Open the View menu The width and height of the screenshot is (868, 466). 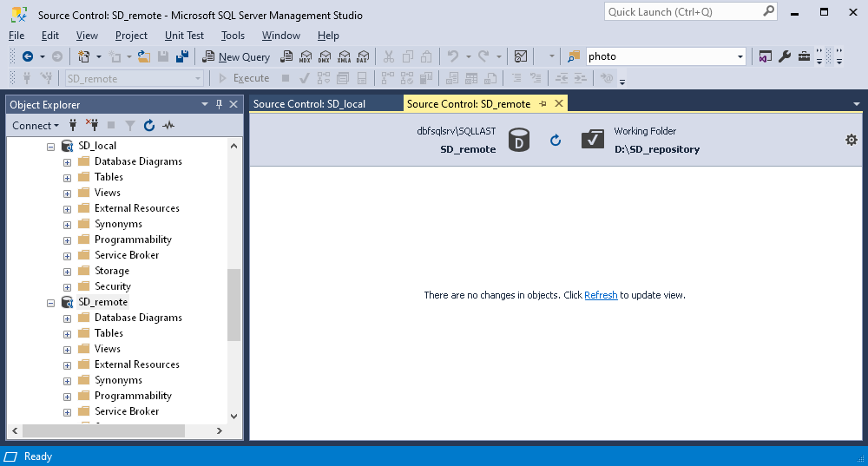coord(87,36)
